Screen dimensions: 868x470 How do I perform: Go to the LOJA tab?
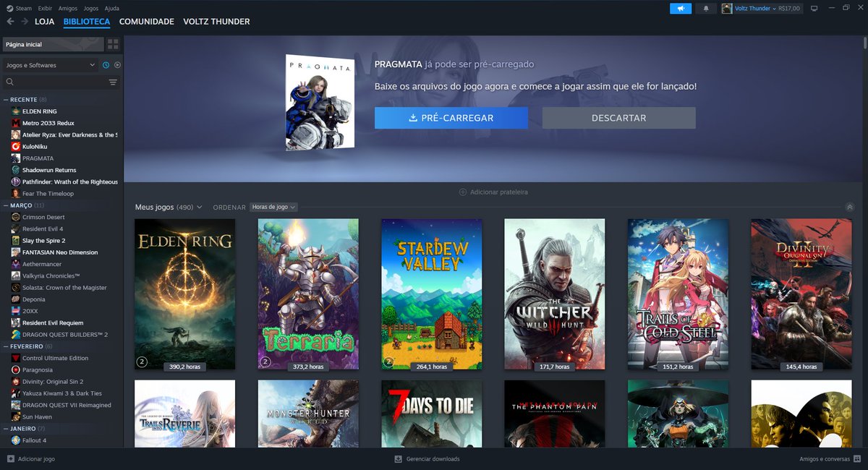tap(44, 22)
